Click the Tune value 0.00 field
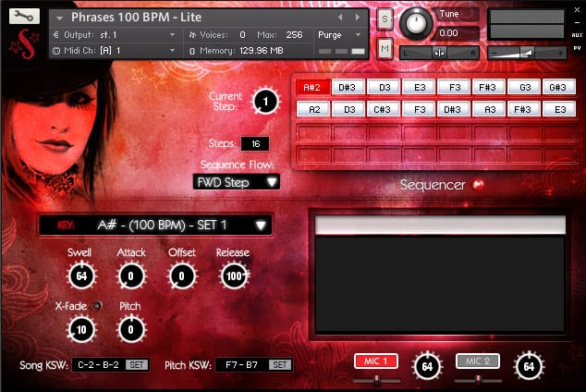 click(x=457, y=33)
